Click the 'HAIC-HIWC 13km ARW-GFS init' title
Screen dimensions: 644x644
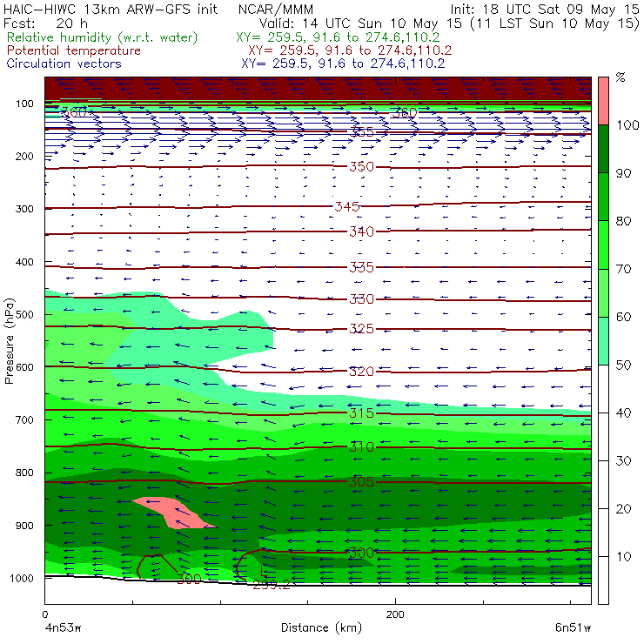(111, 9)
